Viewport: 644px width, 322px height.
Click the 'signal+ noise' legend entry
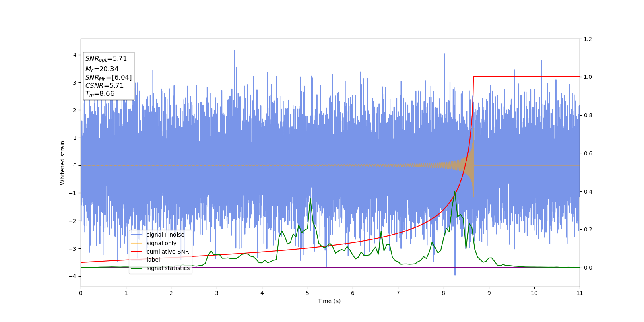[x=165, y=235]
